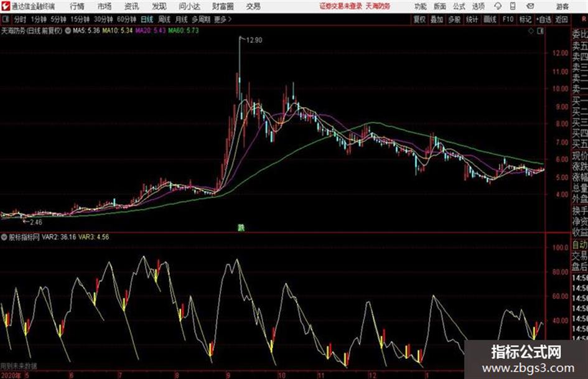Click the red R icon at toolbar end
This screenshot has height=379, width=588.
[584, 19]
